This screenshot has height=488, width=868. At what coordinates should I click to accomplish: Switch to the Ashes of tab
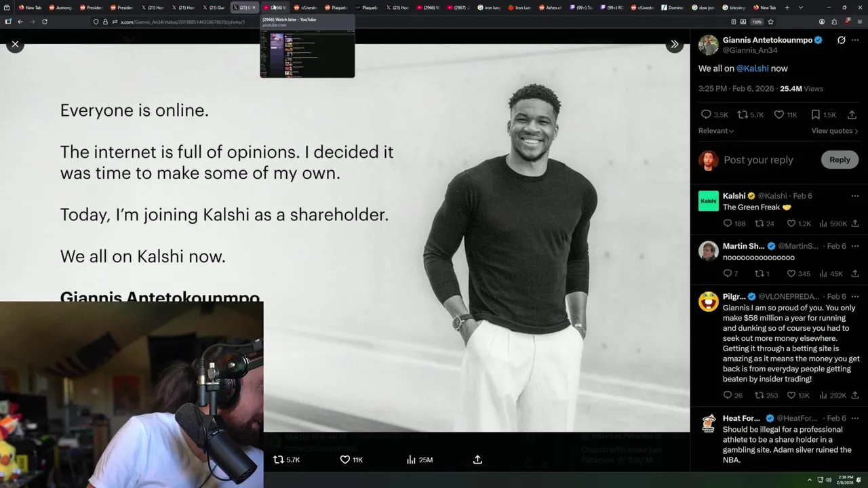click(550, 7)
